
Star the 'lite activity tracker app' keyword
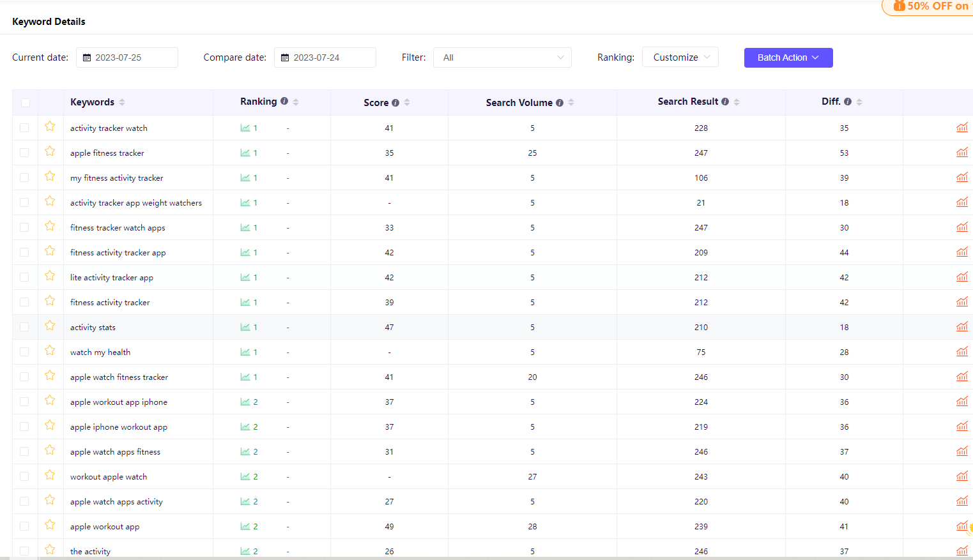tap(50, 276)
